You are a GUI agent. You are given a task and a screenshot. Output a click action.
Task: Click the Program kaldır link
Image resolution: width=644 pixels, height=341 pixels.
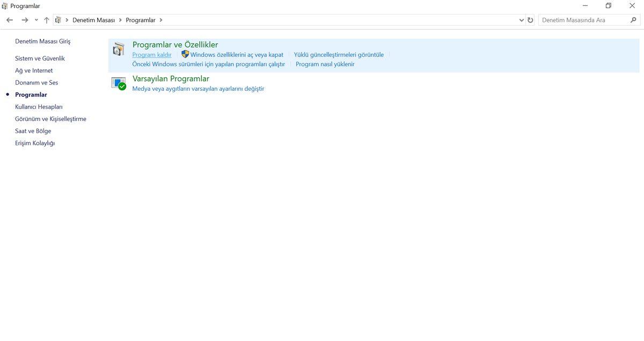(x=152, y=55)
